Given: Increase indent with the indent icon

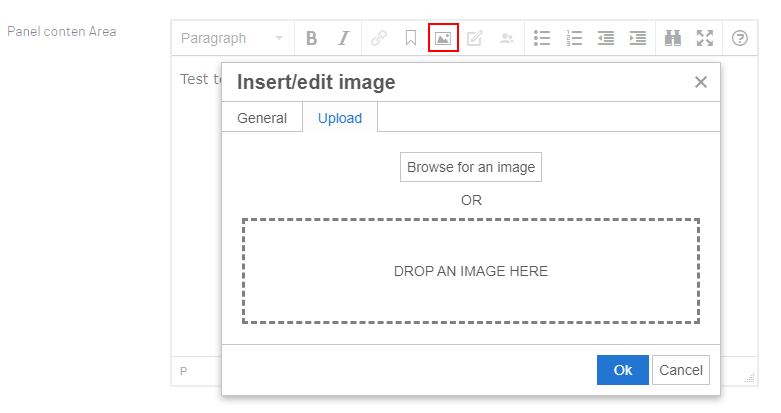Looking at the screenshot, I should click(638, 38).
